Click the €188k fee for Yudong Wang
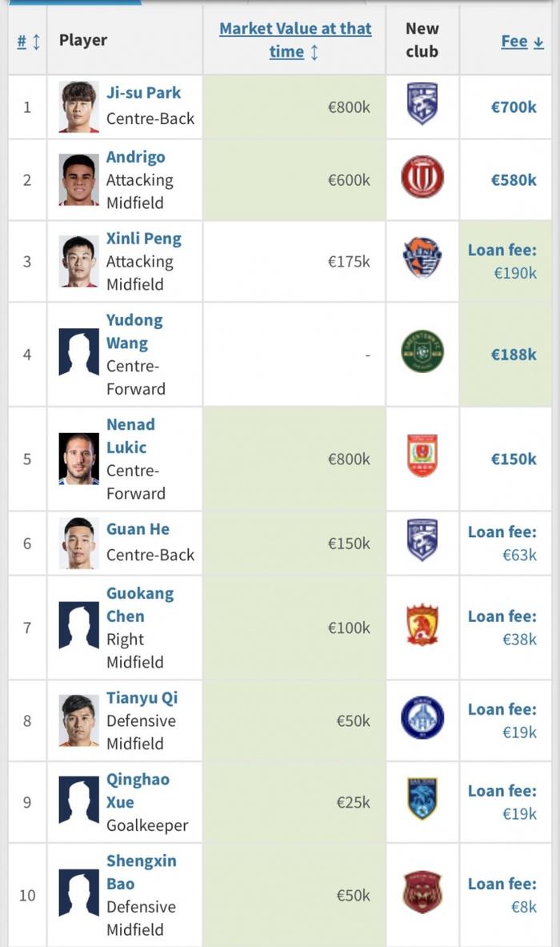 (x=514, y=355)
